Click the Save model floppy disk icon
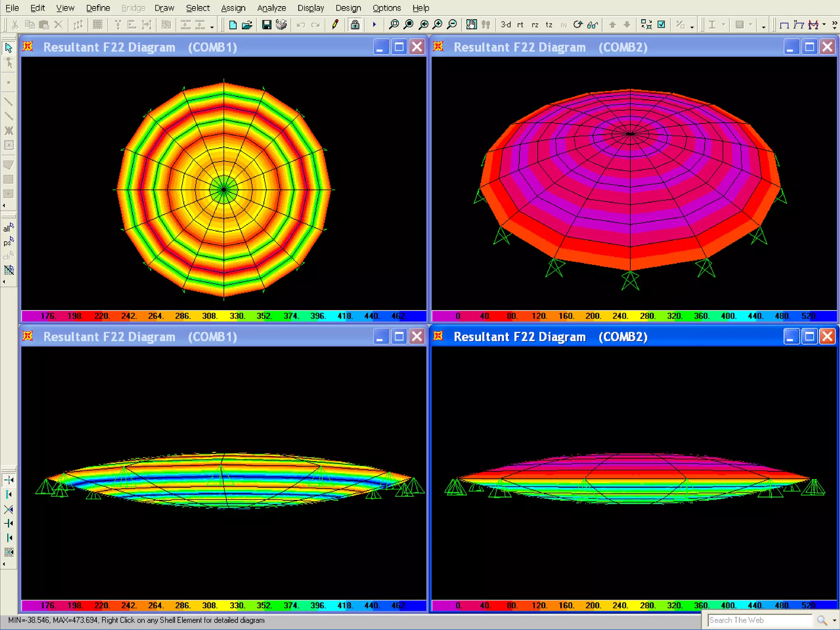Screen dimensions: 840x630 click(x=267, y=25)
